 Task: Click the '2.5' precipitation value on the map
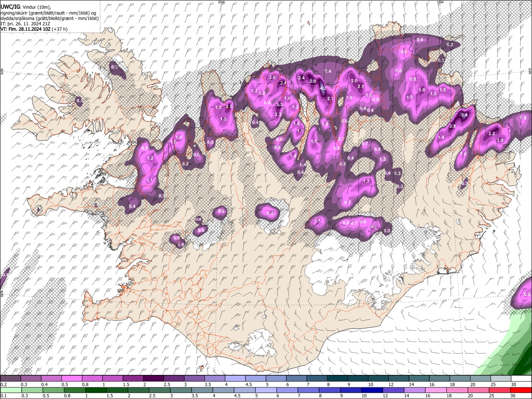tap(229, 107)
